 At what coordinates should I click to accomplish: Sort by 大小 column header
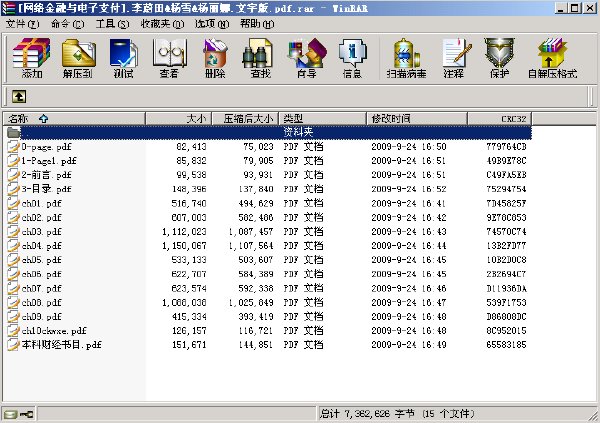179,119
